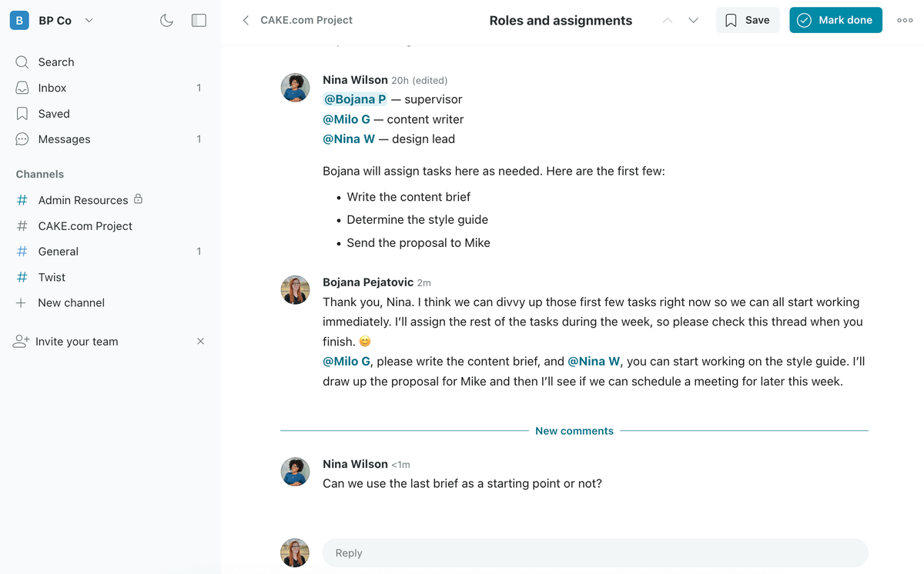
Task: Go to Saved items
Action: [54, 114]
